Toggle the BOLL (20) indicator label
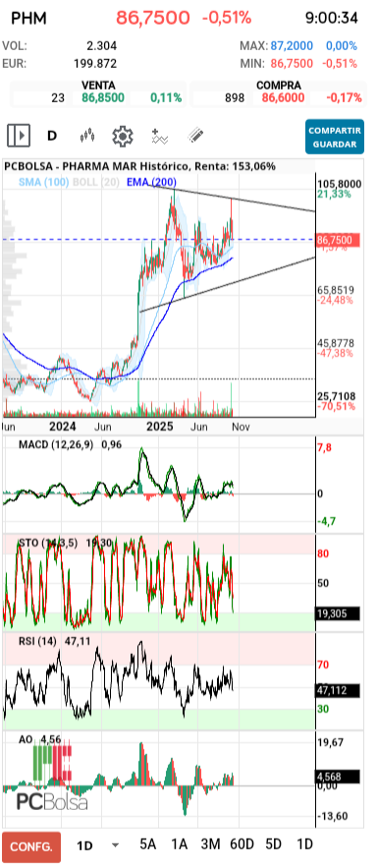 click(x=95, y=182)
